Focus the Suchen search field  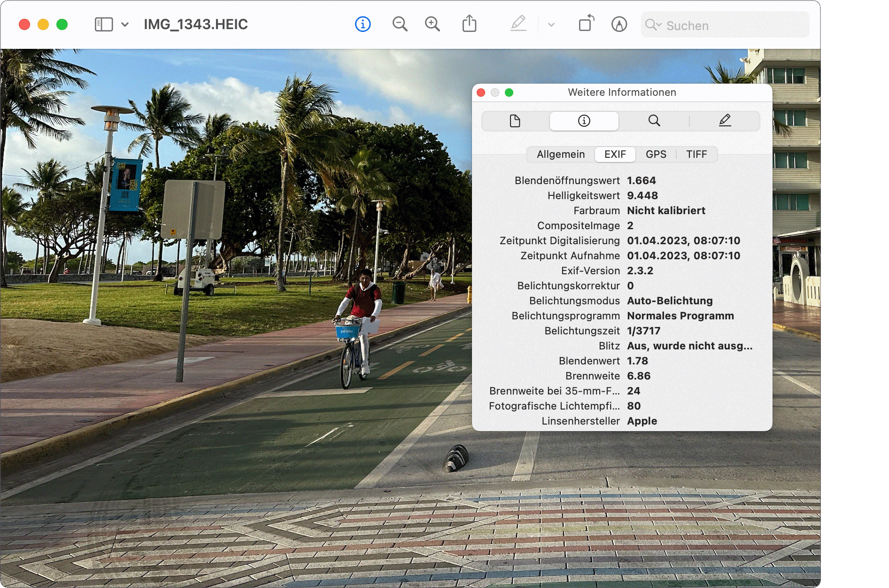(x=725, y=25)
